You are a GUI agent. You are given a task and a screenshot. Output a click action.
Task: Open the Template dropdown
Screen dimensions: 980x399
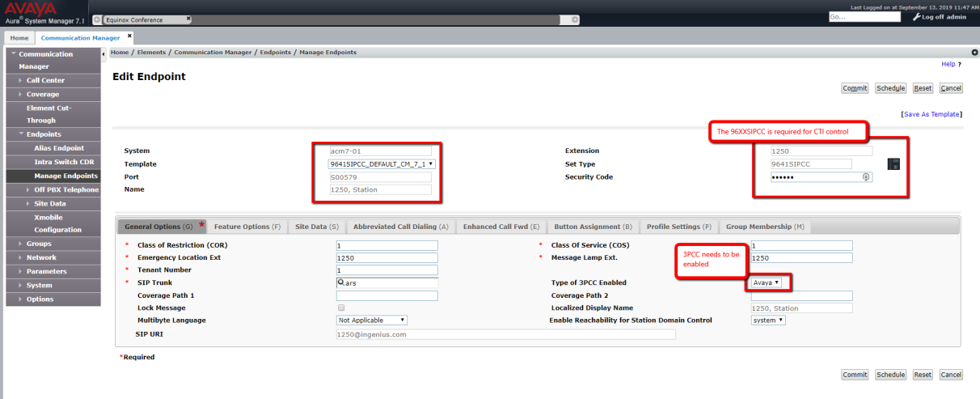382,164
